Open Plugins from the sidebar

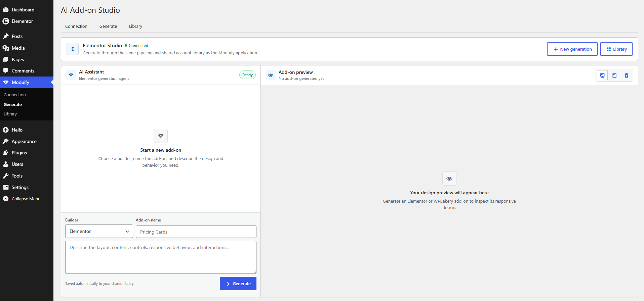27,153
